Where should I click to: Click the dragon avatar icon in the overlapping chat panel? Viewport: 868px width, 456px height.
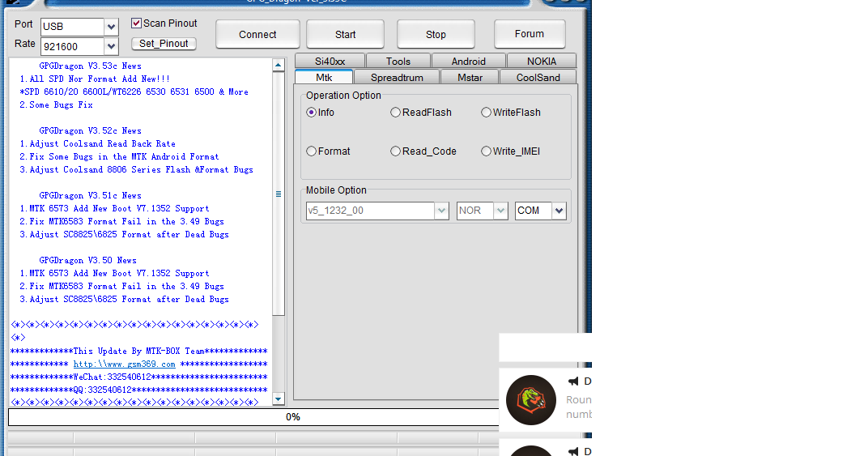(x=531, y=400)
